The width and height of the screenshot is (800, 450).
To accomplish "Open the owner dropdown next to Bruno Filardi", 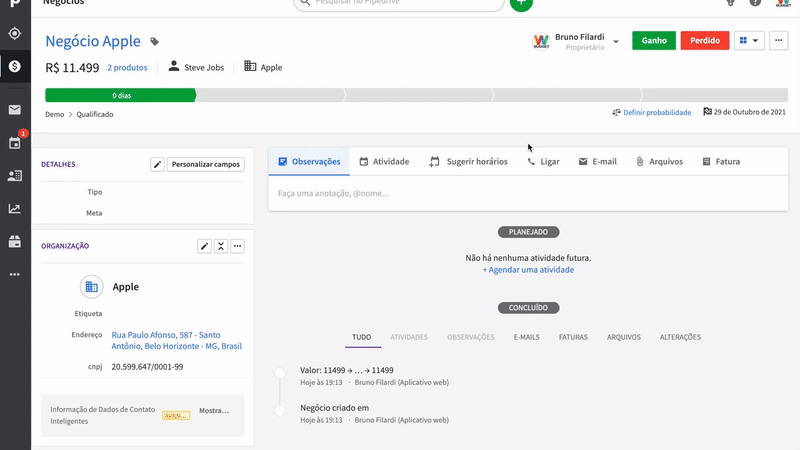I will (x=616, y=41).
